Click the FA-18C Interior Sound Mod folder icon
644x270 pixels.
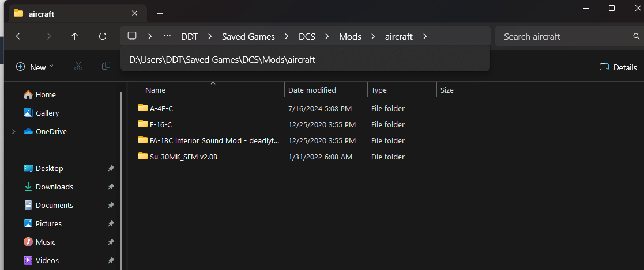tap(143, 140)
